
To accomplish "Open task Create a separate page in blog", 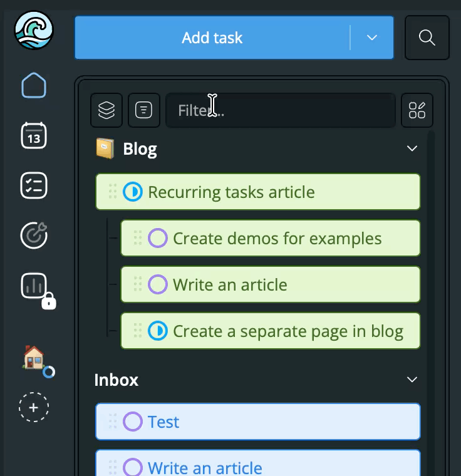I will coord(271,331).
